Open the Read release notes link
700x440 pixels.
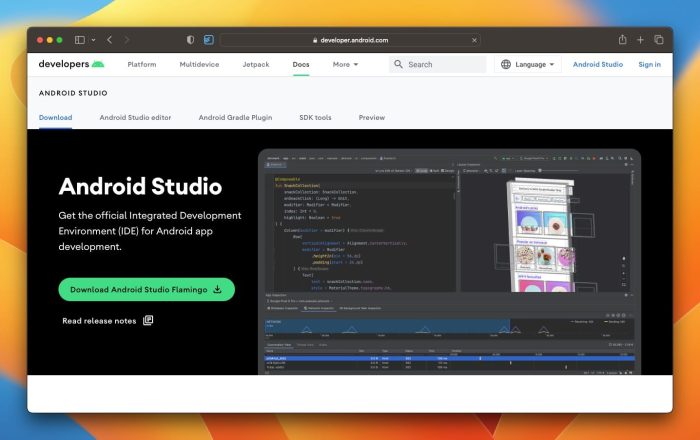[99, 321]
